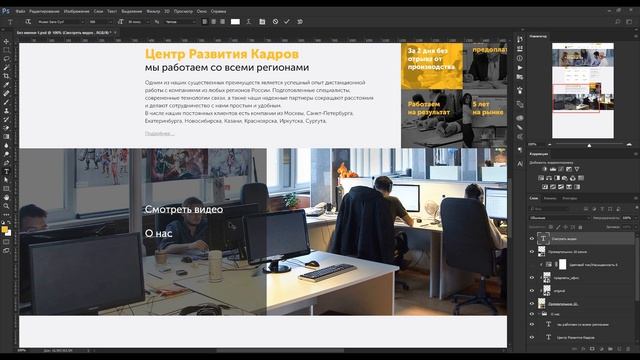This screenshot has width=640, height=360.
Task: Click the Navigator preview thumbnail
Action: point(583,91)
